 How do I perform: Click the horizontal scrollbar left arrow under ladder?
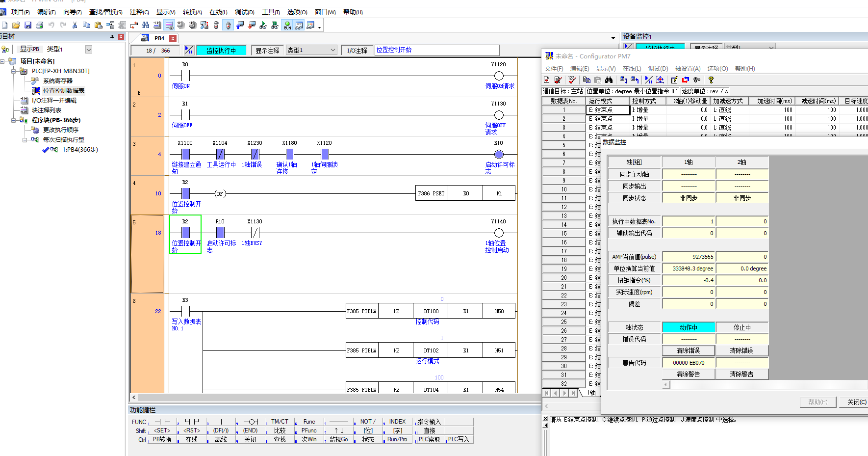(x=134, y=397)
